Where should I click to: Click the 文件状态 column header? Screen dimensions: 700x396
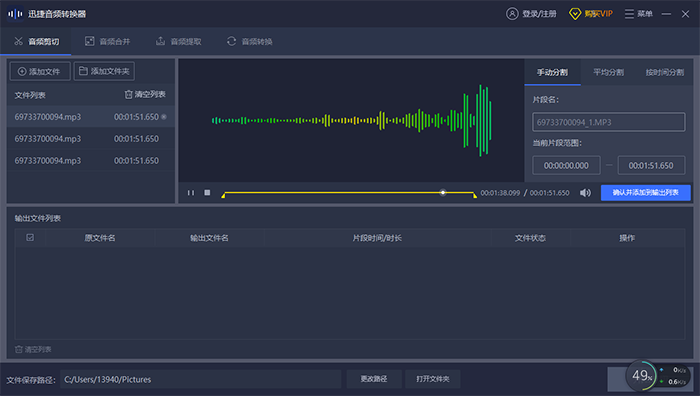point(530,238)
